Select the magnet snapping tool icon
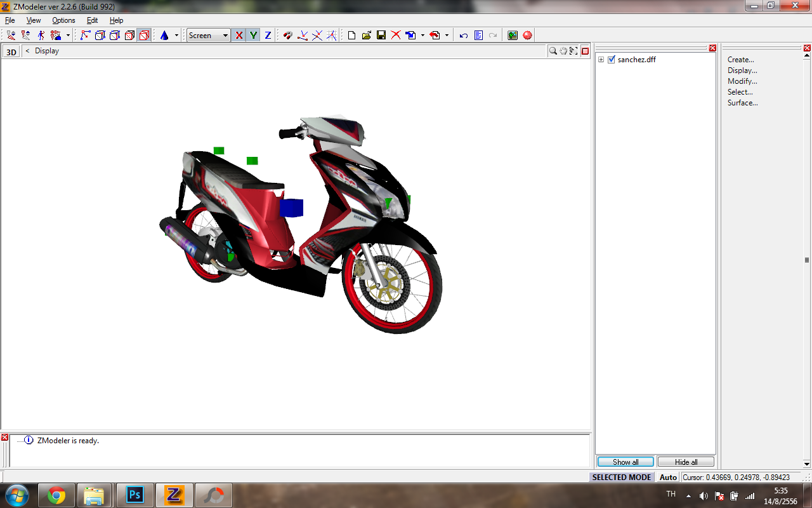The width and height of the screenshot is (812, 508). coord(287,36)
